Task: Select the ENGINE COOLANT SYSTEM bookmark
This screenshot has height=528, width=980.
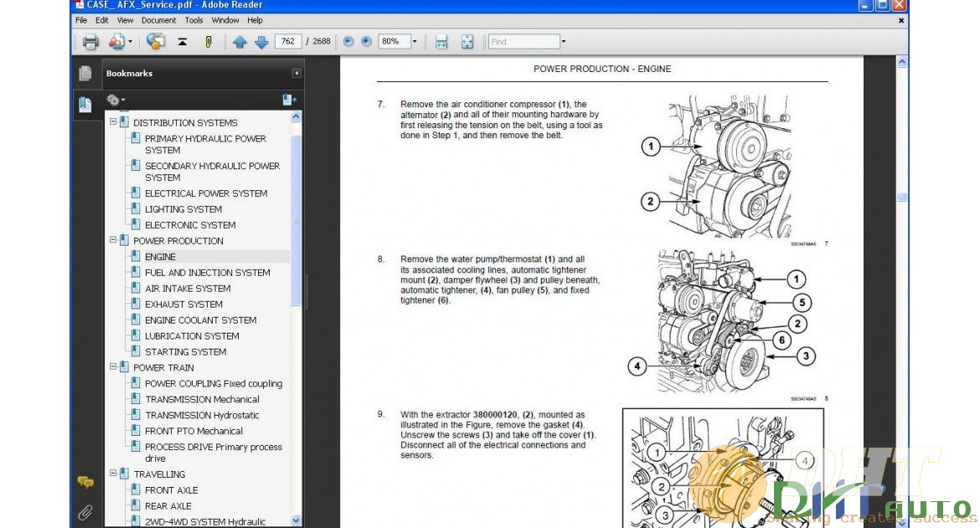Action: (201, 319)
